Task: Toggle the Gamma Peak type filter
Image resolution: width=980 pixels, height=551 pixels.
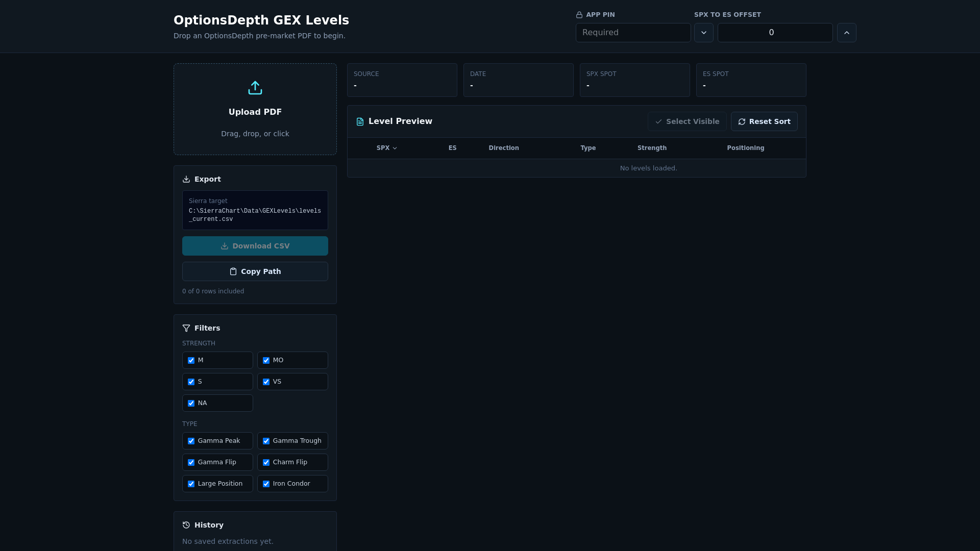Action: tap(191, 441)
